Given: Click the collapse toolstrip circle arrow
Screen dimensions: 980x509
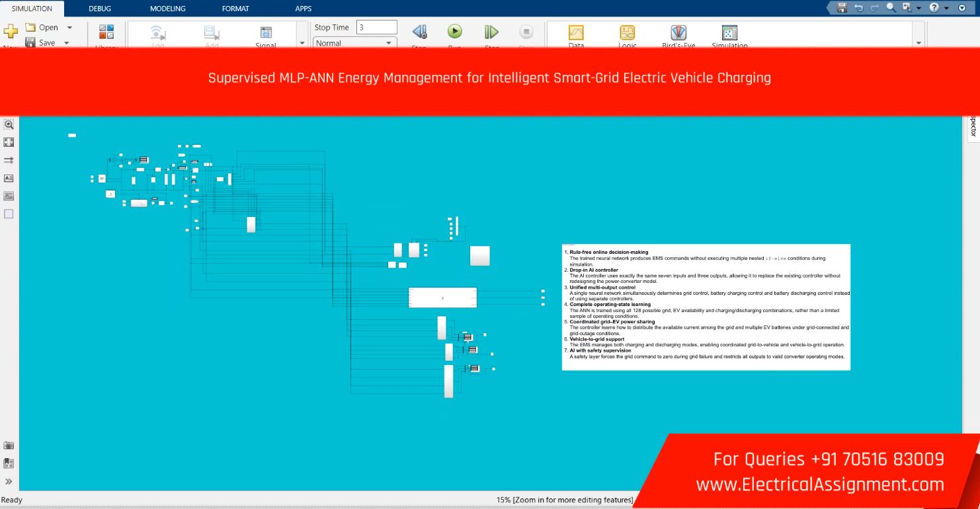Looking at the screenshot, I should (962, 8).
